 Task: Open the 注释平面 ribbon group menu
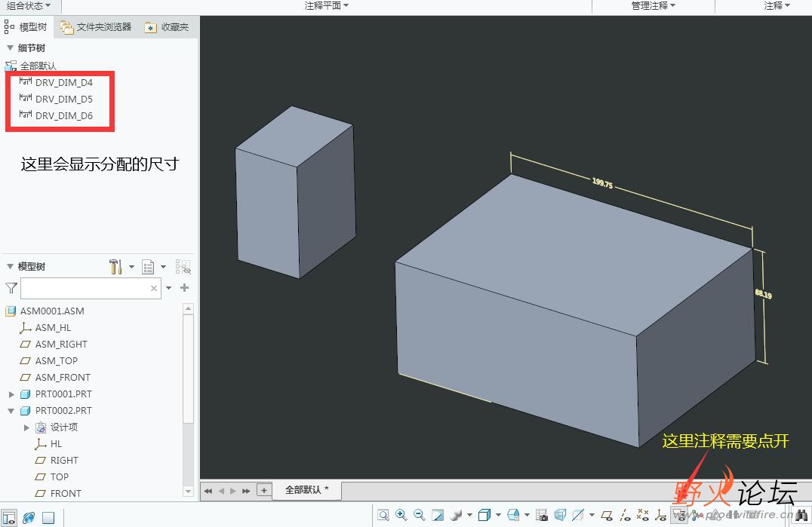326,6
